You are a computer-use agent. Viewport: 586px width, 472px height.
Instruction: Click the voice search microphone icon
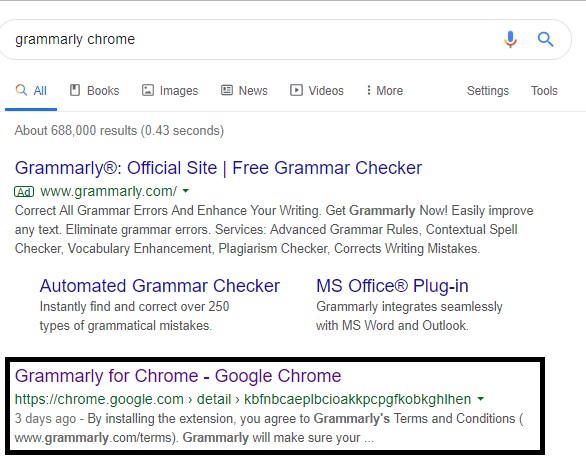(510, 39)
